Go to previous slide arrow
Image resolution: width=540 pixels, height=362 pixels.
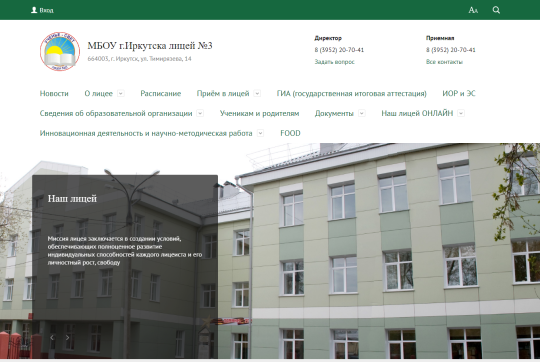point(52,338)
